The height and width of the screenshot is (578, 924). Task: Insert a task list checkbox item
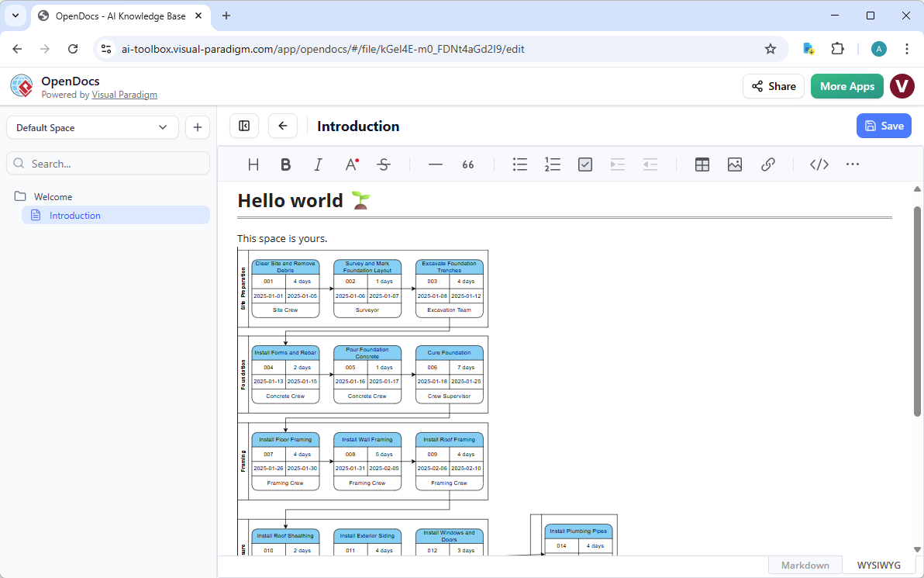click(584, 164)
